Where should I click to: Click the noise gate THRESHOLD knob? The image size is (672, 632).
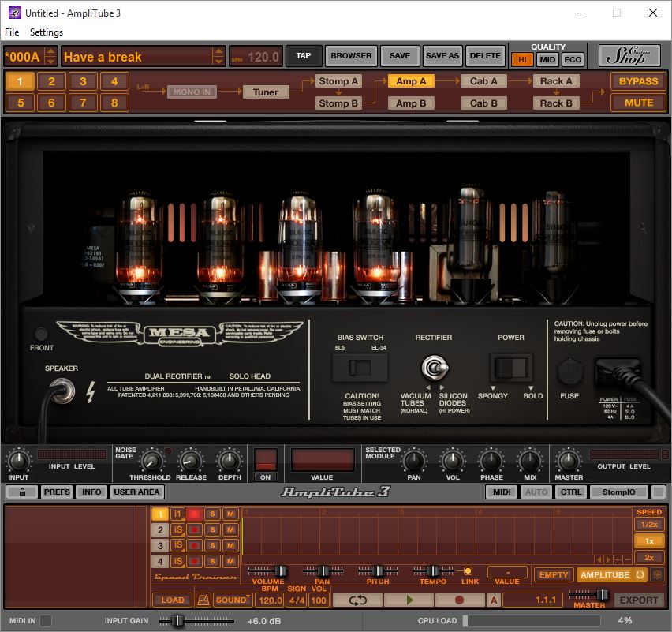tap(151, 461)
